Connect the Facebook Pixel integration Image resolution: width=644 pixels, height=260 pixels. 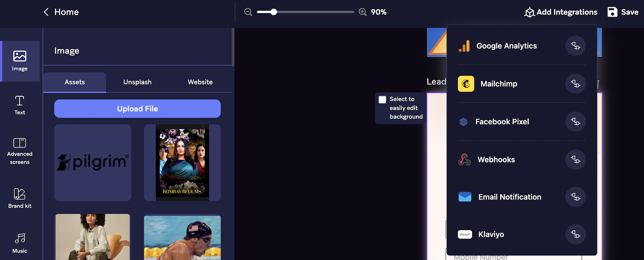tap(575, 122)
